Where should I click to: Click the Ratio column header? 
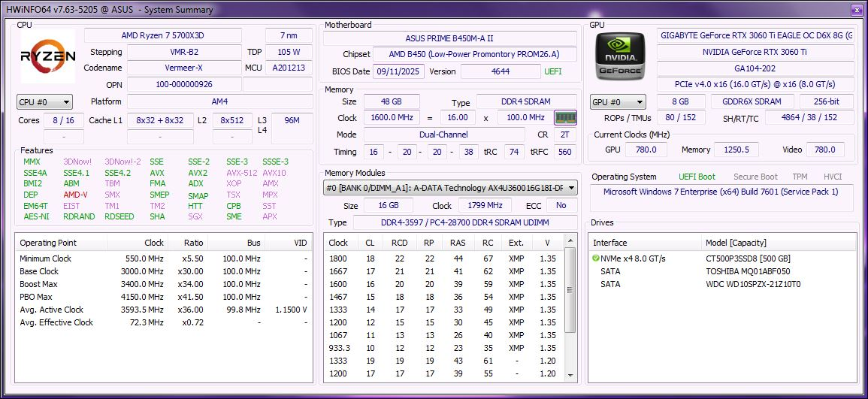pyautogui.click(x=188, y=243)
